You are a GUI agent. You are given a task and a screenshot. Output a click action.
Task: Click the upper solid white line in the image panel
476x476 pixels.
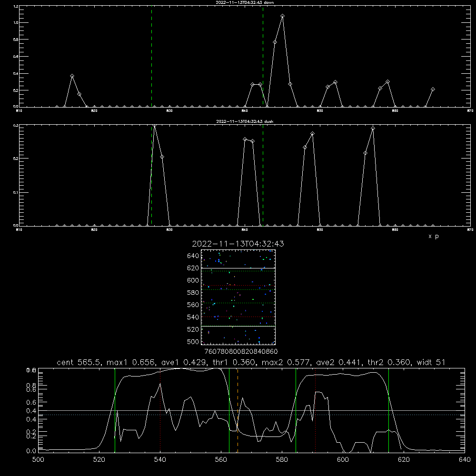click(x=238, y=268)
